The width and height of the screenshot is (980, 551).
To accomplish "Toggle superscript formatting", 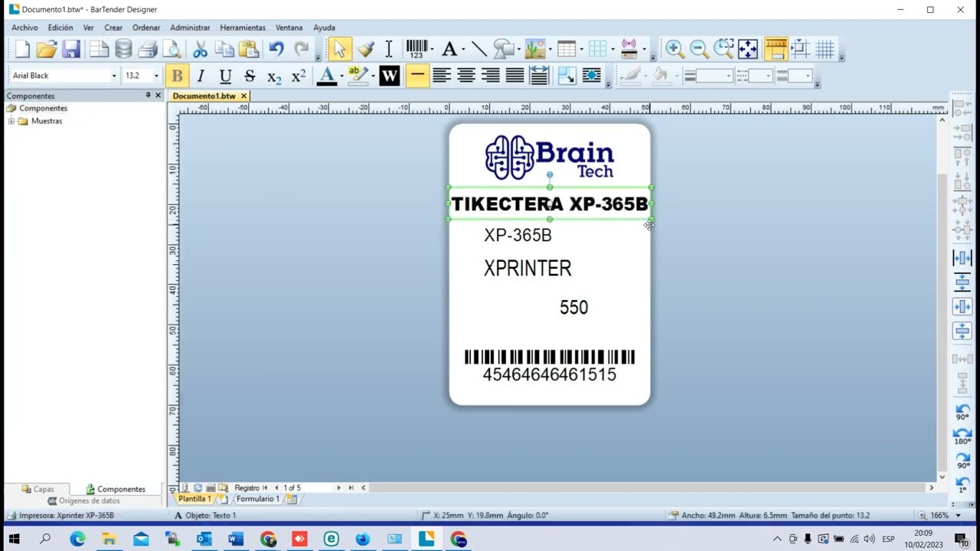I will 299,76.
